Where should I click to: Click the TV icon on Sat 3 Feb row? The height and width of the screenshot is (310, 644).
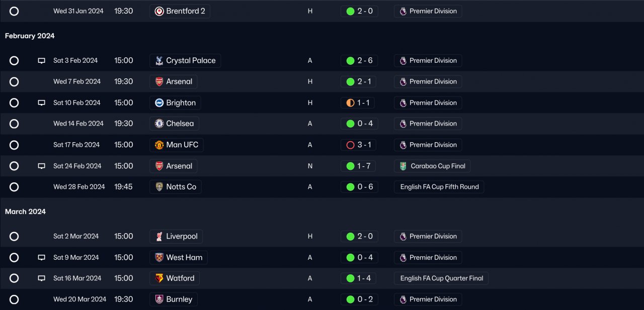[42, 61]
